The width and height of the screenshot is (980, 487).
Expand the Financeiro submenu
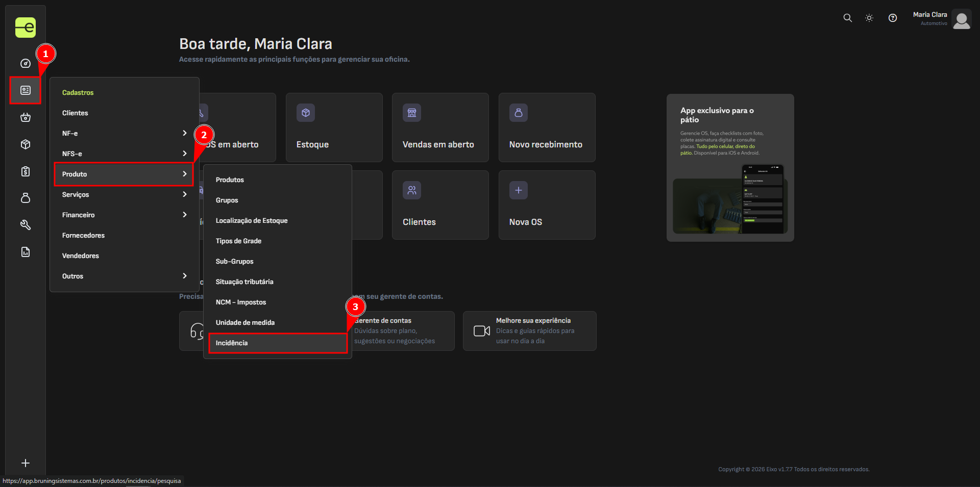tap(124, 215)
